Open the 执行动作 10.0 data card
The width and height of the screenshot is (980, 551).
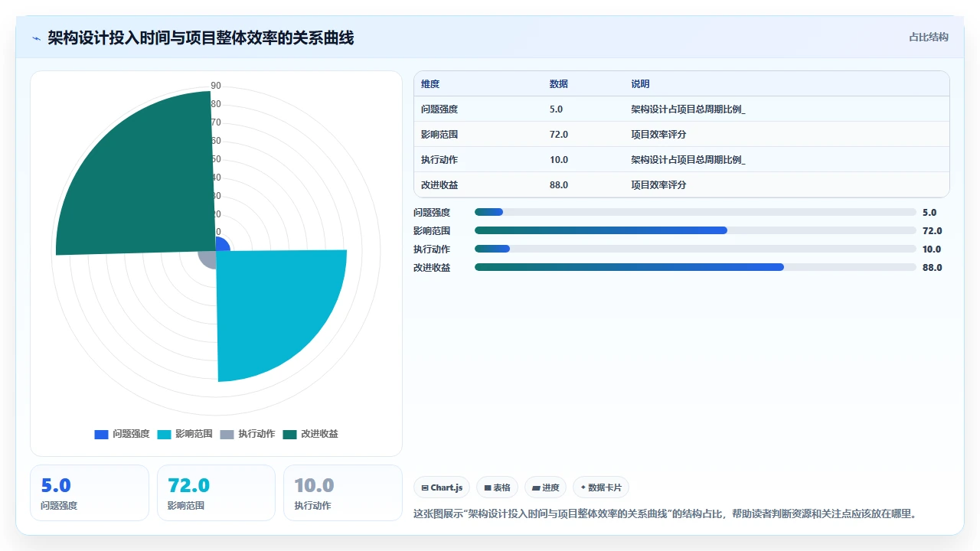pos(343,493)
